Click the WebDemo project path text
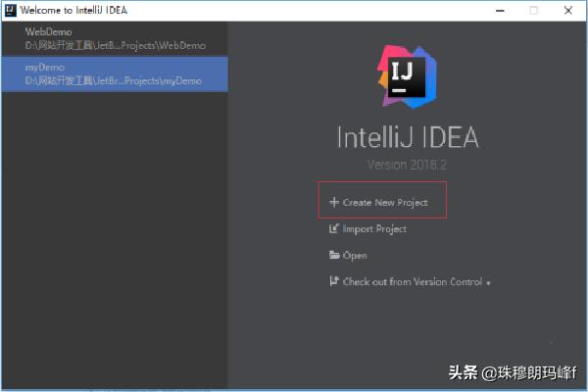Screen dimensions: 588x392 [x=115, y=46]
